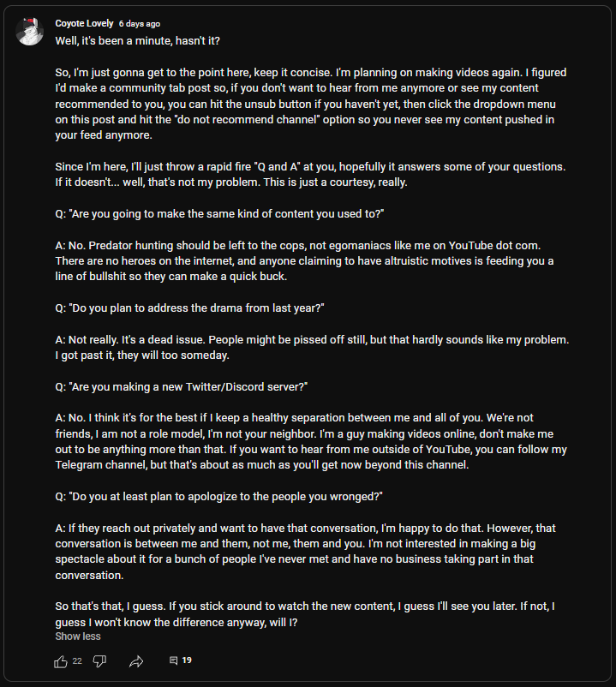Image resolution: width=616 pixels, height=687 pixels.
Task: Collapse the post with Show less
Action: pyautogui.click(x=78, y=636)
